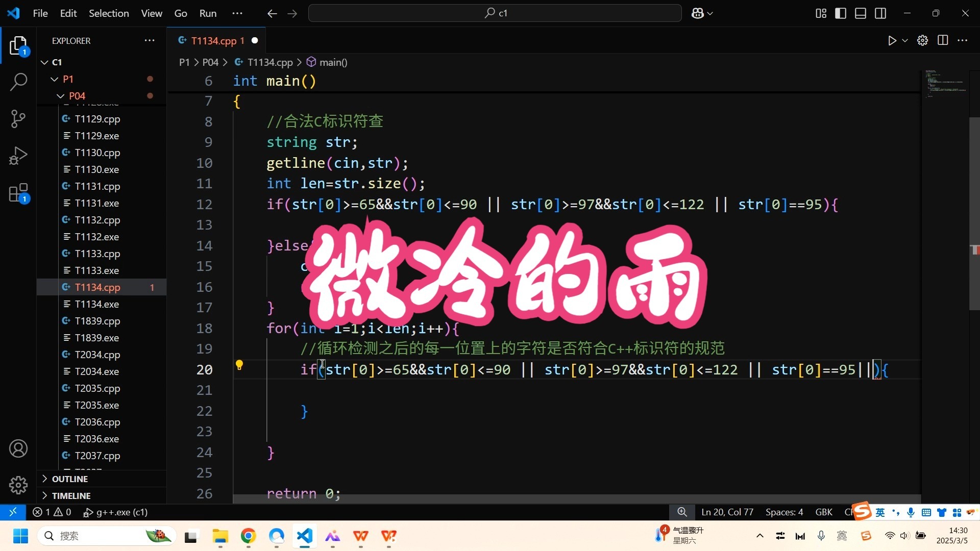Run the code with the Run button icon
The height and width of the screenshot is (551, 980).
point(892,40)
